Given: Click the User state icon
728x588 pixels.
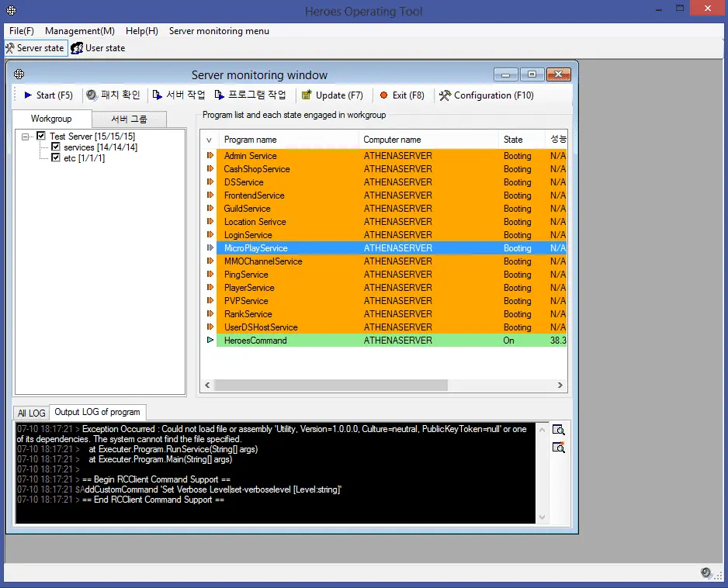Looking at the screenshot, I should [77, 48].
